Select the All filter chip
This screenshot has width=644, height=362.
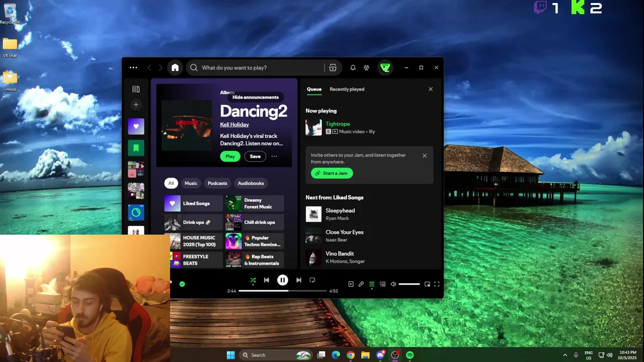tap(171, 183)
